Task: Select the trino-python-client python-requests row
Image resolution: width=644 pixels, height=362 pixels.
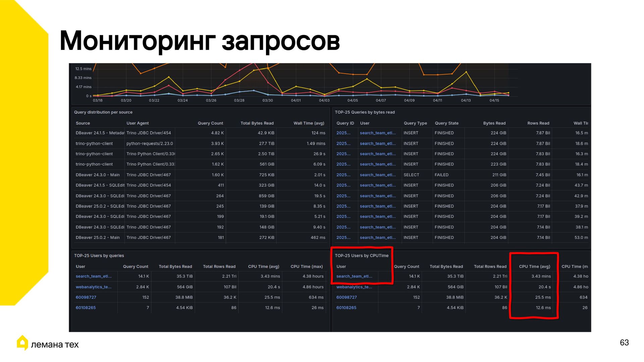Action: [149, 143]
